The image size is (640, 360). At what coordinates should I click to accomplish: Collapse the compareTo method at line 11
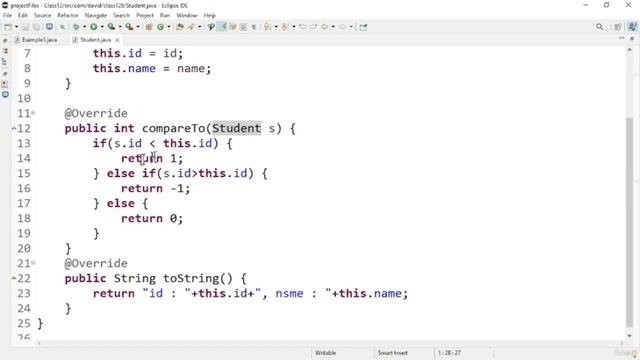pyautogui.click(x=33, y=113)
